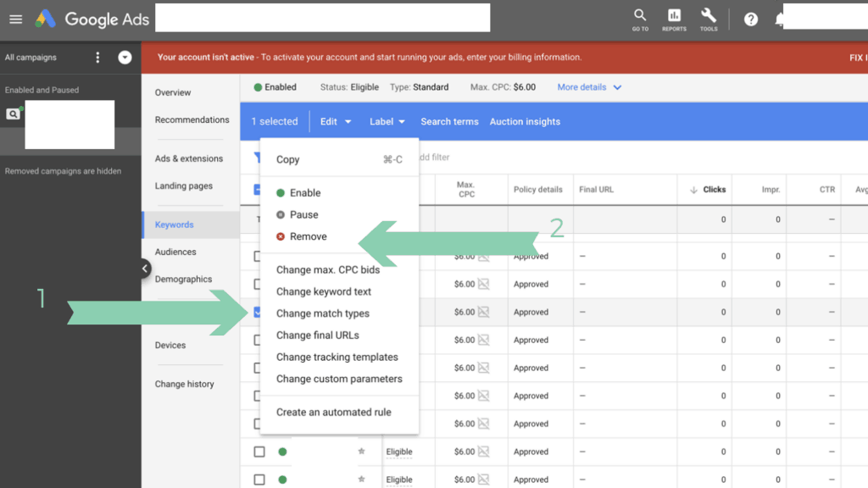Open Auction insights

(x=525, y=121)
